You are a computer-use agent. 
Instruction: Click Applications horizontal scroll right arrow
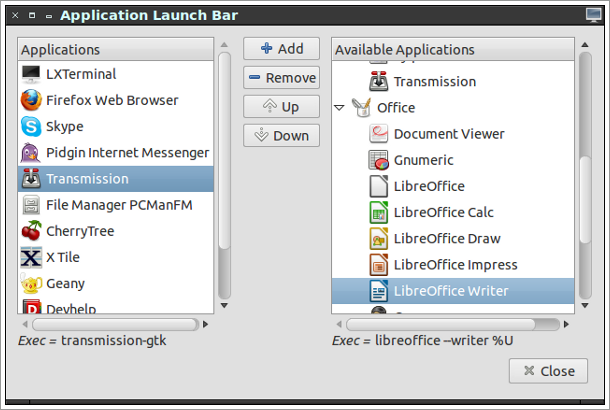tap(205, 324)
